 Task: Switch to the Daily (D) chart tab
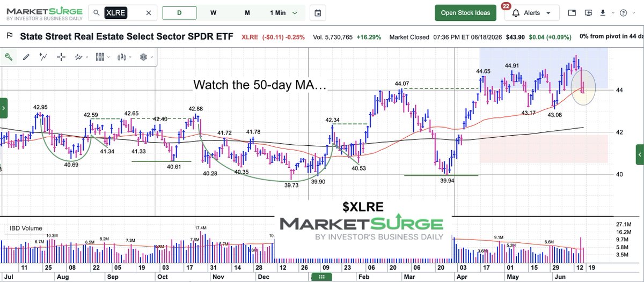(x=179, y=13)
